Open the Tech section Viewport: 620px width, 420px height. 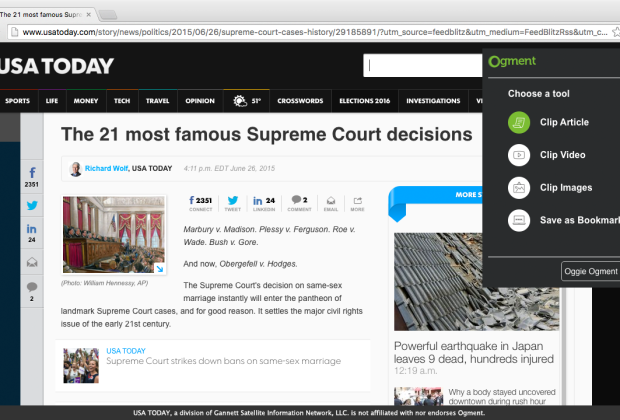122,101
